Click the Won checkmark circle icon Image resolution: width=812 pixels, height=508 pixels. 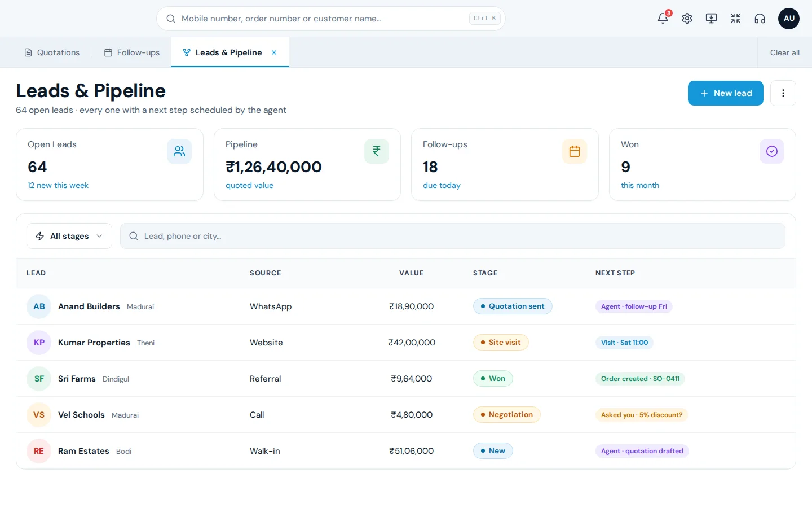click(x=772, y=151)
